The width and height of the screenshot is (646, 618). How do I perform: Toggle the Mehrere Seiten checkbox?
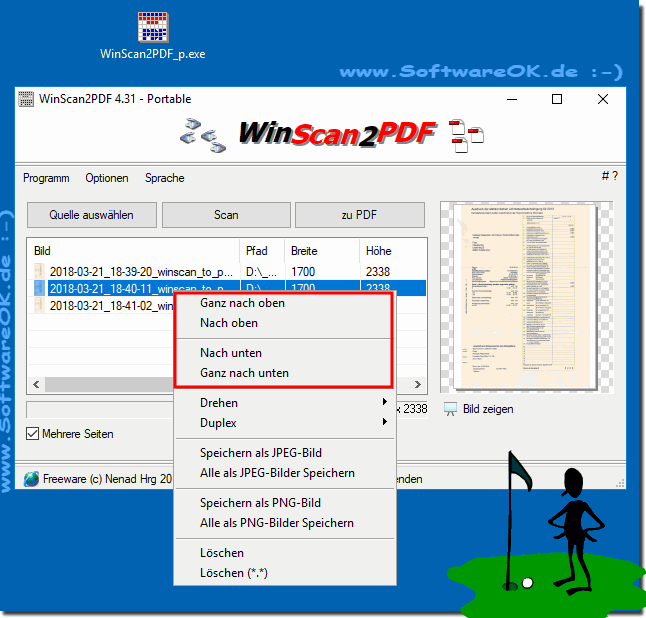(33, 434)
